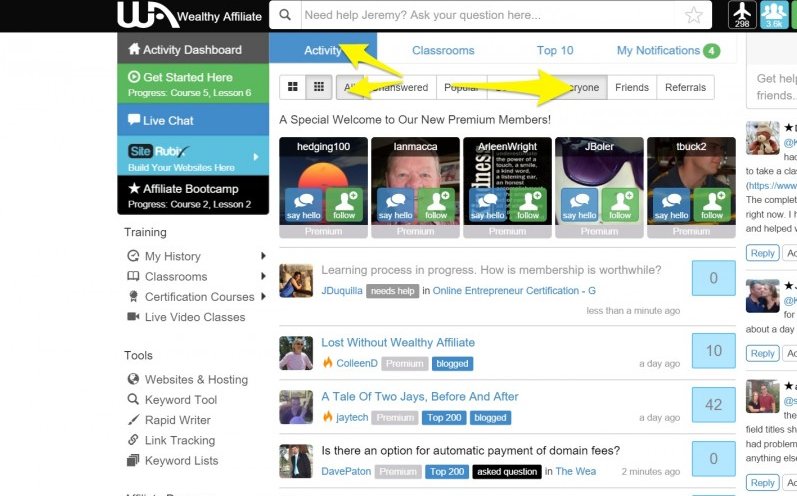Image resolution: width=797 pixels, height=496 pixels.
Task: Click the Wealthy Affiliate logo
Action: (189, 15)
